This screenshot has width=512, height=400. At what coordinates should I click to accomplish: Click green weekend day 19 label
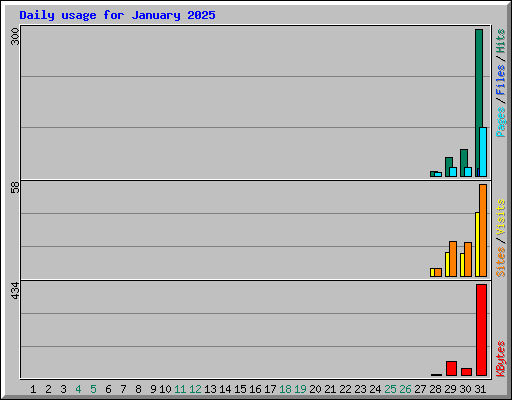click(x=300, y=389)
